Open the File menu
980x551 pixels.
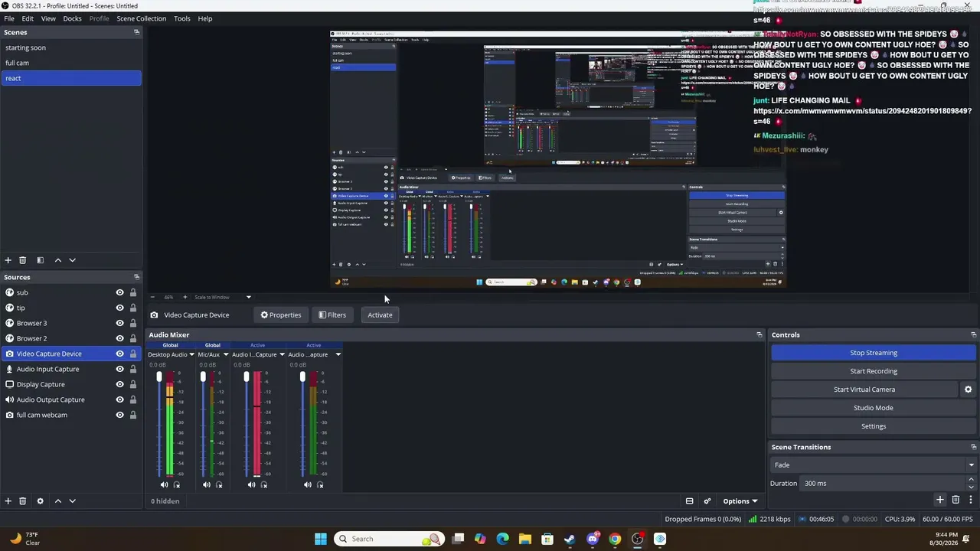click(9, 18)
